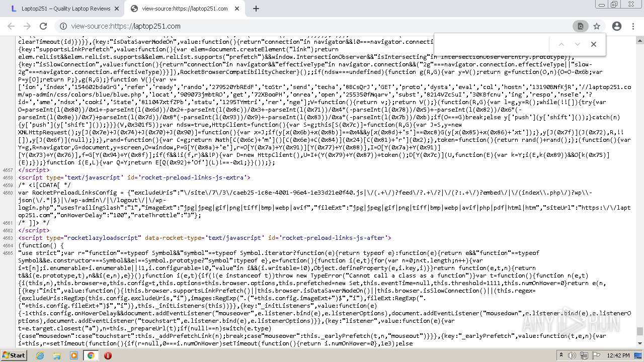Open File Explorer from the taskbar

[x=57, y=355]
